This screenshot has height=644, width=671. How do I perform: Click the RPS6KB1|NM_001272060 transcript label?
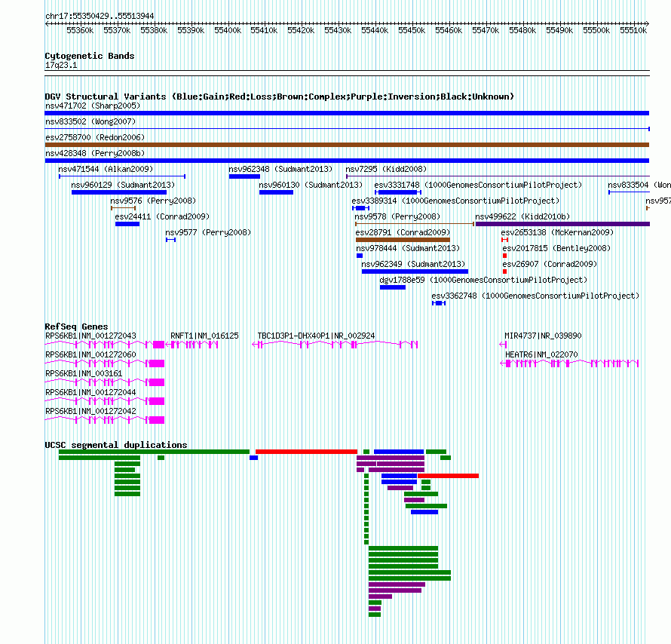point(90,354)
